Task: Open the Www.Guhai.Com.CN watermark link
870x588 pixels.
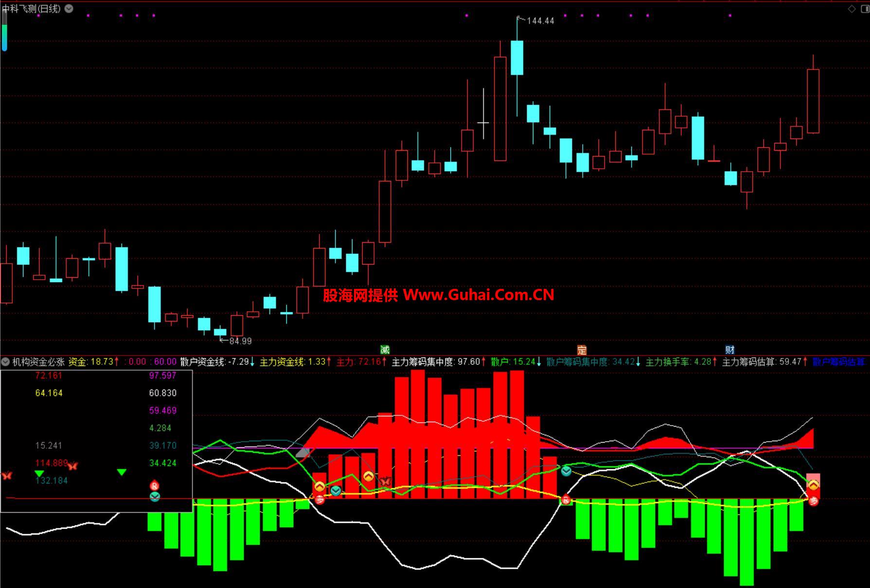Action: pyautogui.click(x=478, y=295)
